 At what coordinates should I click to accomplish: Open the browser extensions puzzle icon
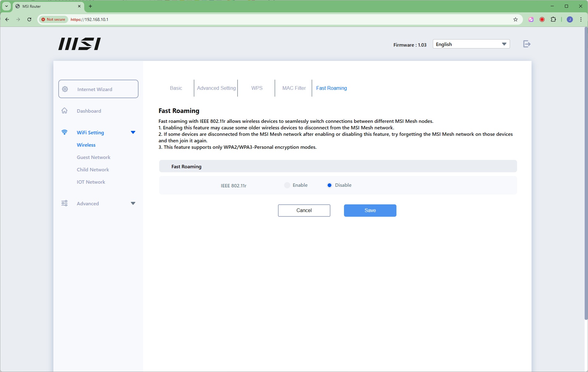click(x=553, y=19)
